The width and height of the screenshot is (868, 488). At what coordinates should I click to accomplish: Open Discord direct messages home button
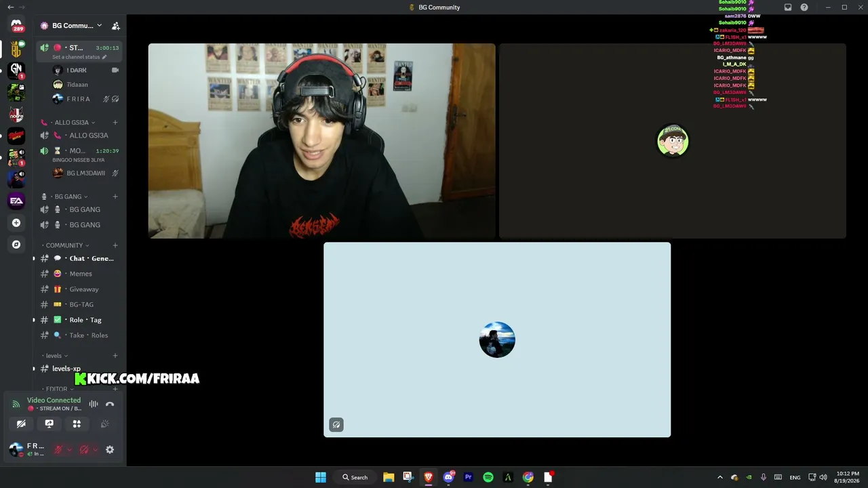pyautogui.click(x=16, y=26)
